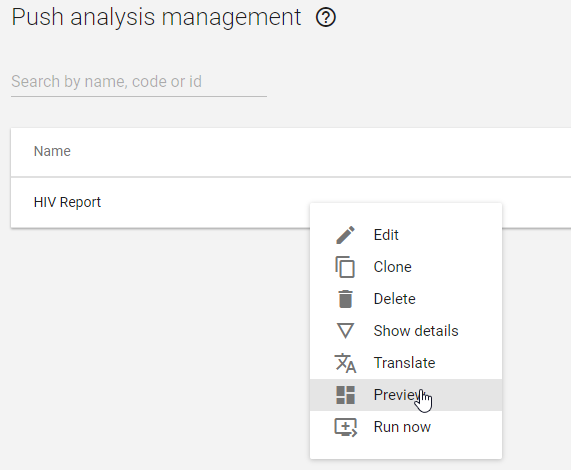Click the trash Delete icon

[x=345, y=299]
